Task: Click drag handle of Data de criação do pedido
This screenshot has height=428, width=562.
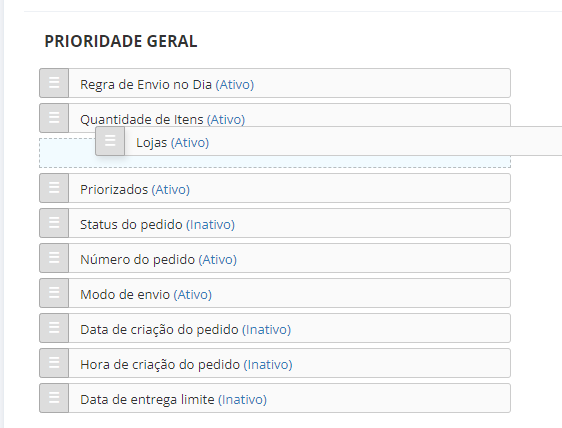Action: (54, 328)
